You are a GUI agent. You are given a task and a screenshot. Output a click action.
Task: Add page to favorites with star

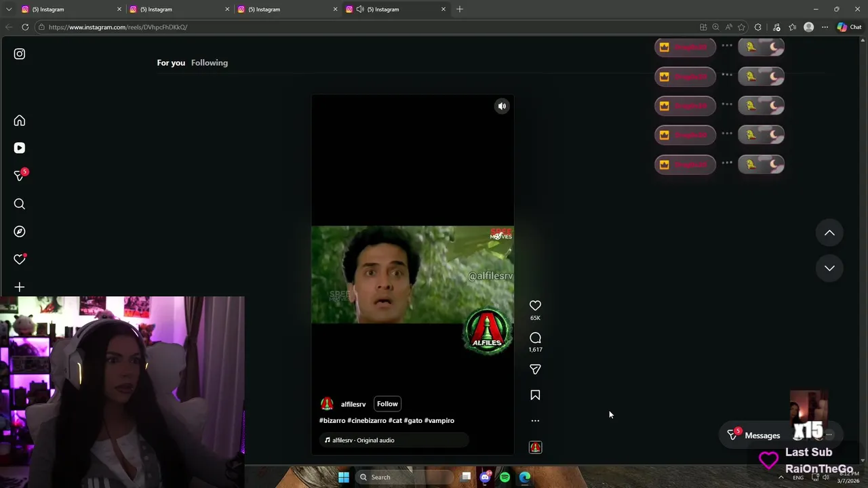tap(741, 27)
